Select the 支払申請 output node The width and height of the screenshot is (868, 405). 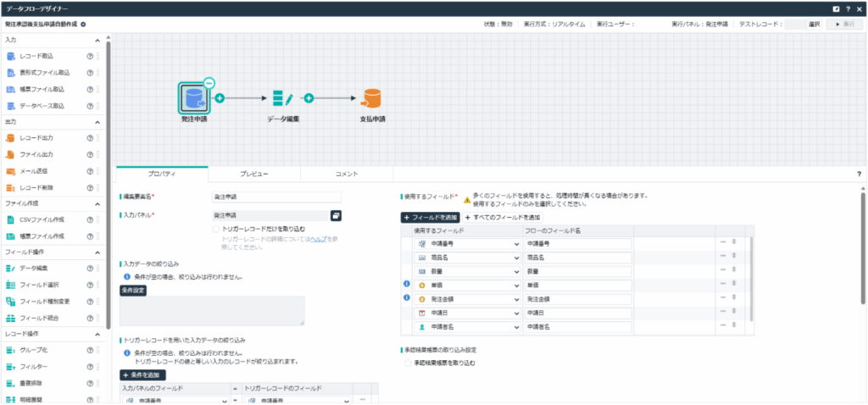click(371, 98)
